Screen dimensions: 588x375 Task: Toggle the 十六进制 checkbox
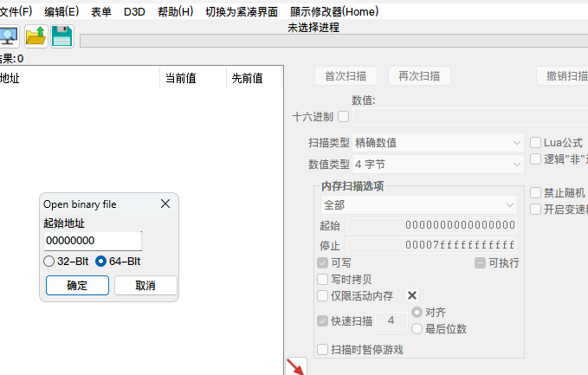[x=343, y=117]
